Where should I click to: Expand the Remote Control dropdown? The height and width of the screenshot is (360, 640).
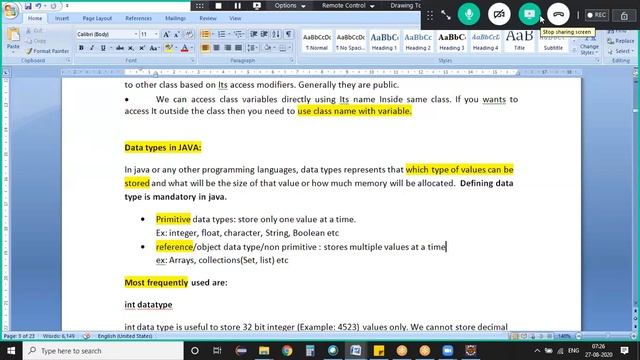348,6
